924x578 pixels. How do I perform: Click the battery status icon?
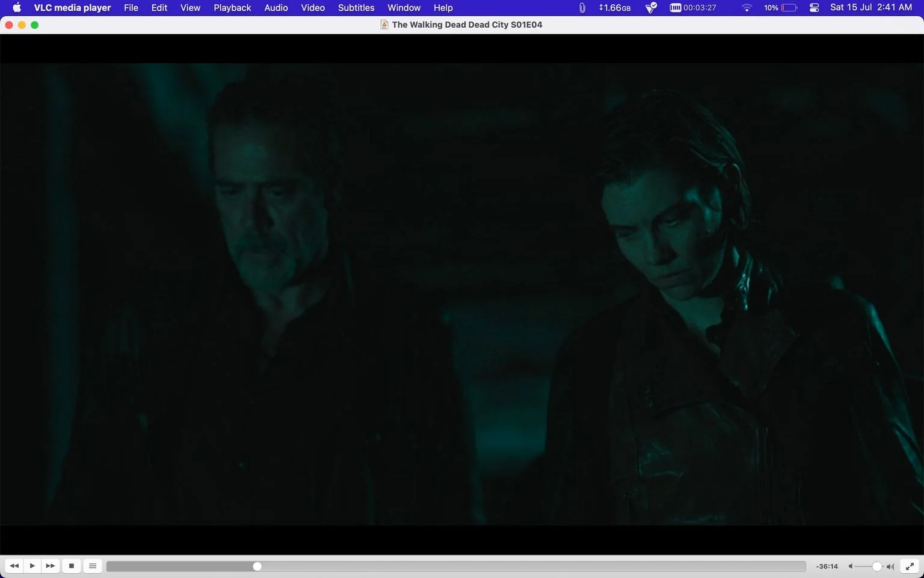coord(789,8)
